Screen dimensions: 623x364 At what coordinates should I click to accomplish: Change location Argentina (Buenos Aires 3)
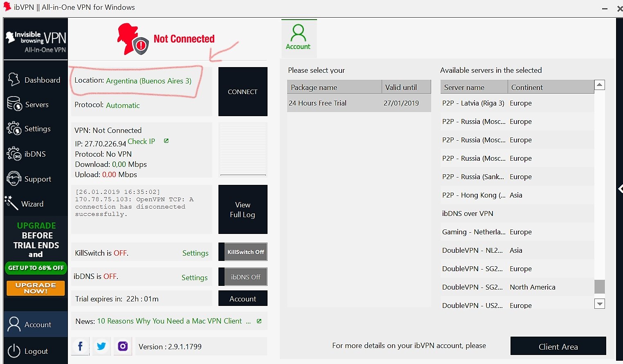click(148, 81)
